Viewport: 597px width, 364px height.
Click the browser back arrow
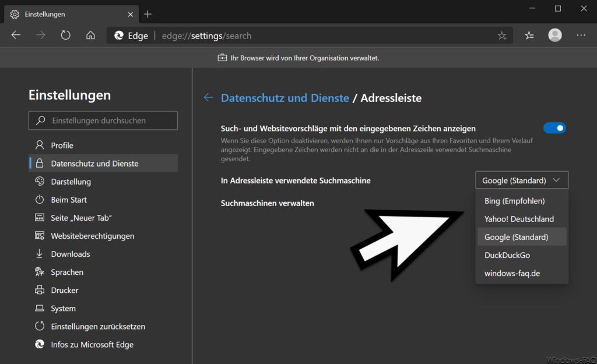point(16,36)
